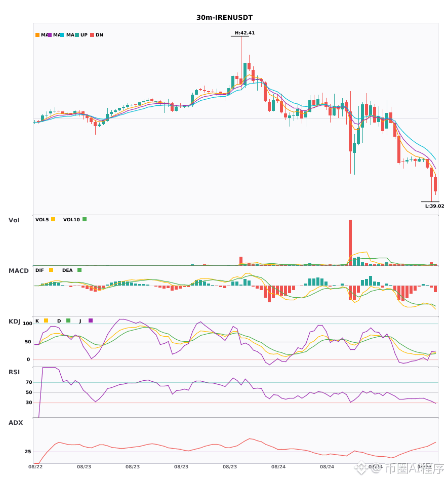This screenshot has height=481, width=448.
Task: Click the orange MA legend swatch
Action: click(x=37, y=35)
